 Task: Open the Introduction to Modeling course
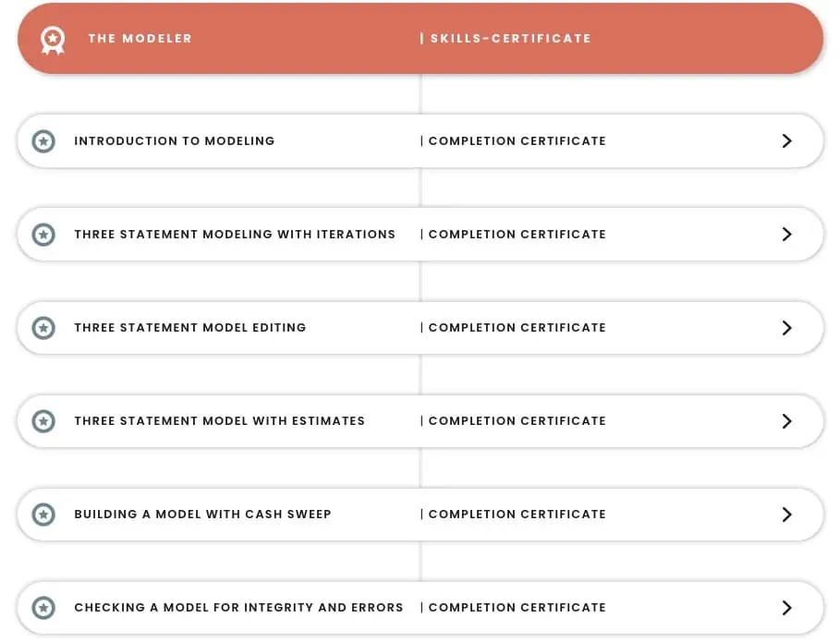(x=174, y=140)
